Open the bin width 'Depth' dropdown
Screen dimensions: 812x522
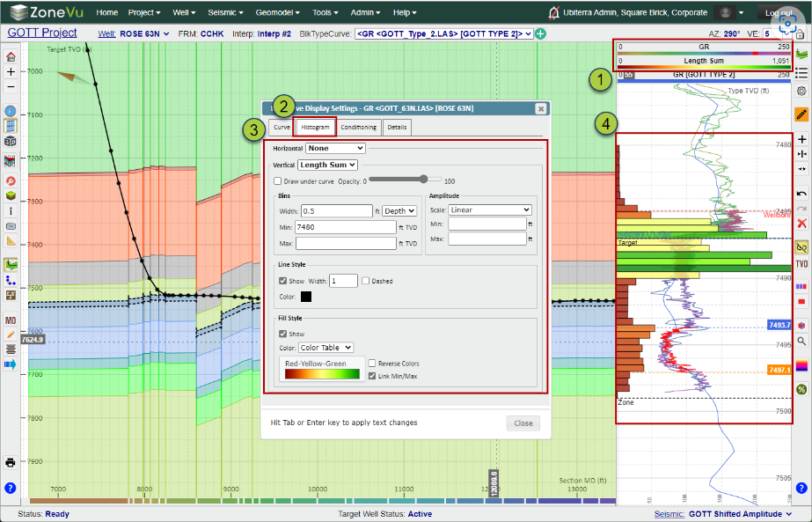coord(399,211)
